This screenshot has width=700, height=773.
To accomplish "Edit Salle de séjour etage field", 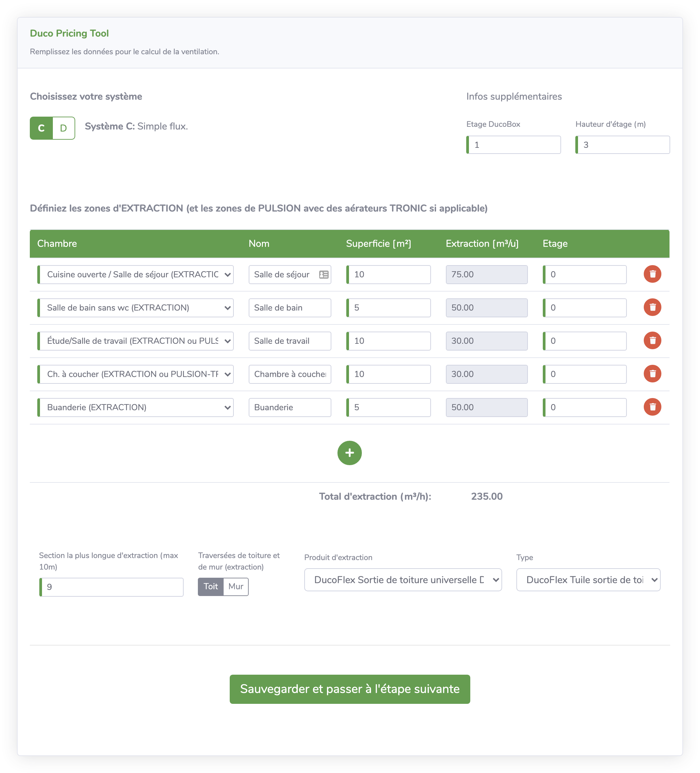I will (x=585, y=275).
